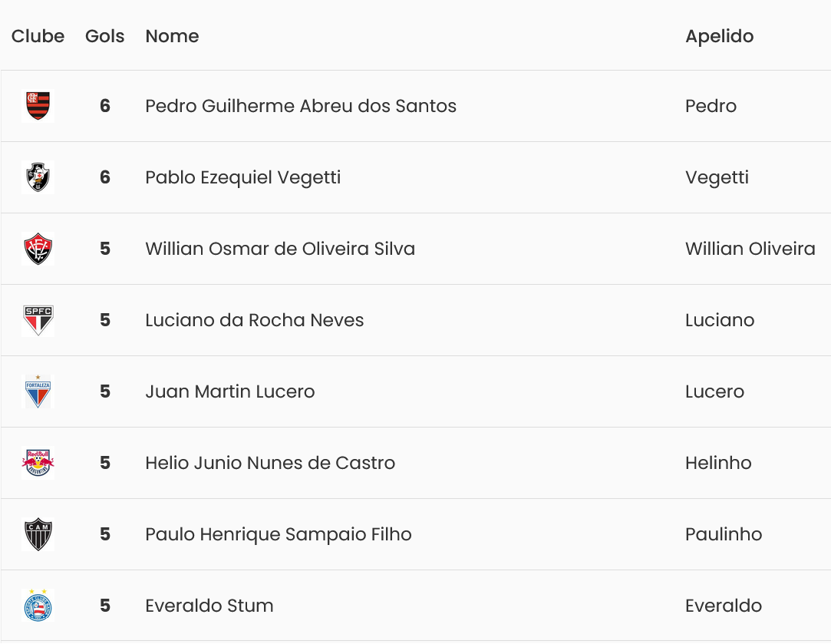Click the Clube column header

(38, 36)
